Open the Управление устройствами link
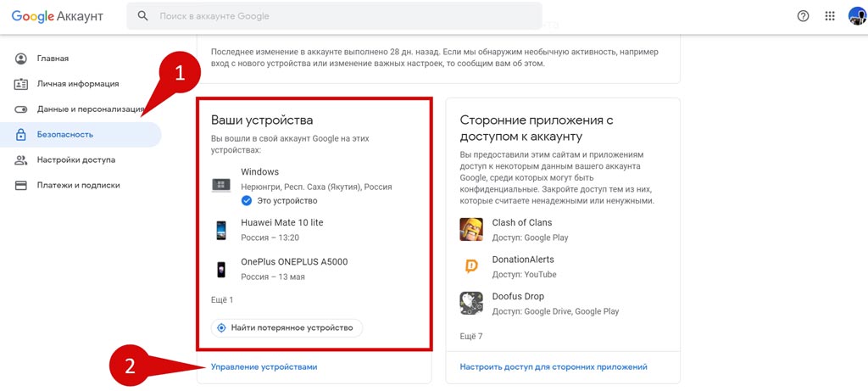This screenshot has height=391, width=868. 264,367
